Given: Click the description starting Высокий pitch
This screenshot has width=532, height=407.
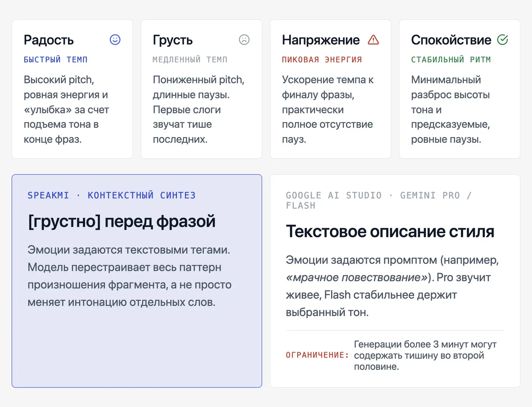Looking at the screenshot, I should click(x=66, y=110).
